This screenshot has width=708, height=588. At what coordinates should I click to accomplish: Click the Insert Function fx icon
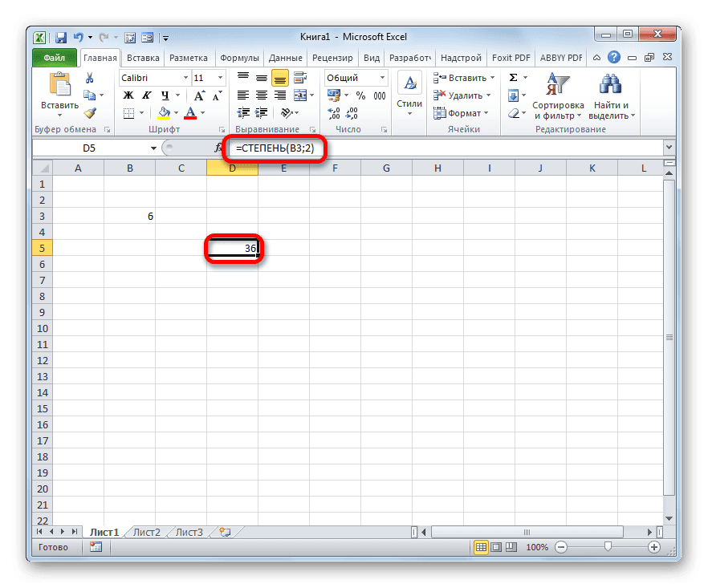[217, 148]
